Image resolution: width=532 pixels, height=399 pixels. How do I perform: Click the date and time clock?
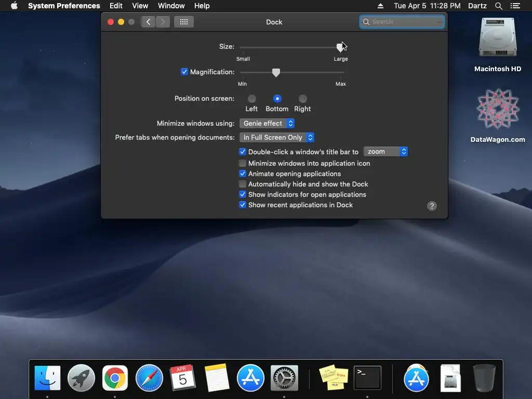[427, 6]
